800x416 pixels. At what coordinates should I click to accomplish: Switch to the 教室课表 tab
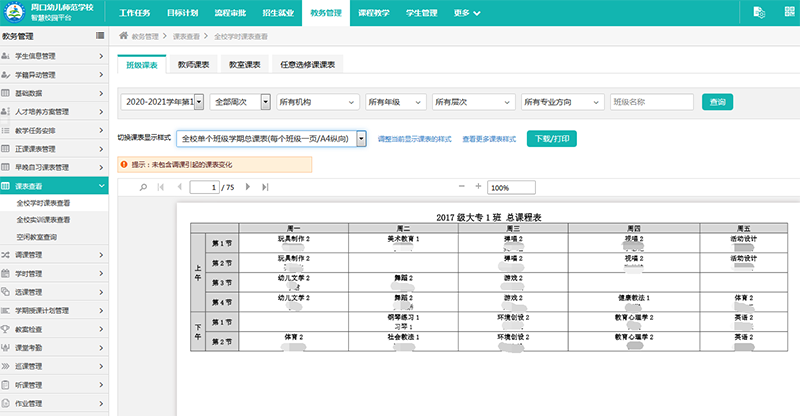245,65
